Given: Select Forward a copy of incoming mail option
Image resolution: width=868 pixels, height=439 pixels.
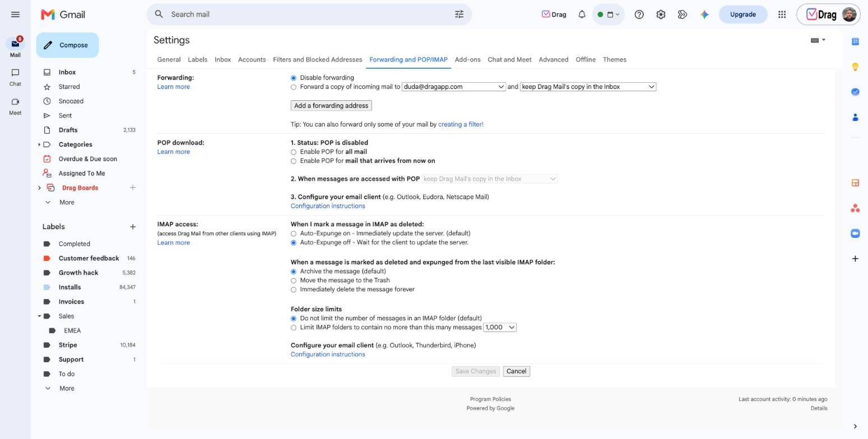Looking at the screenshot, I should (294, 87).
